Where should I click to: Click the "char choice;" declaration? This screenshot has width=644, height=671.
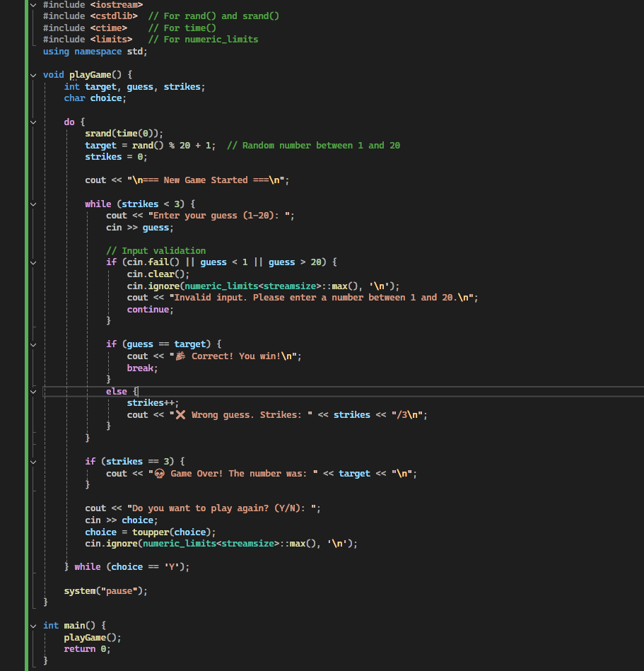click(95, 98)
